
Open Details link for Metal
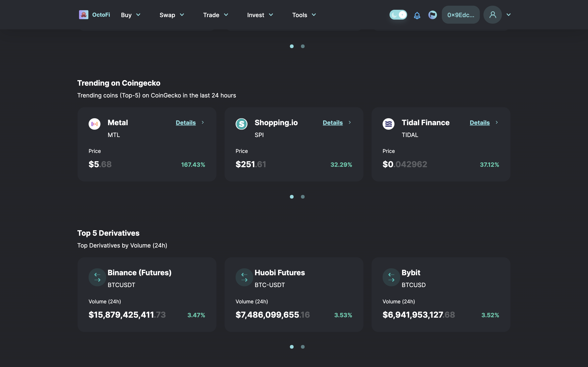click(x=186, y=123)
